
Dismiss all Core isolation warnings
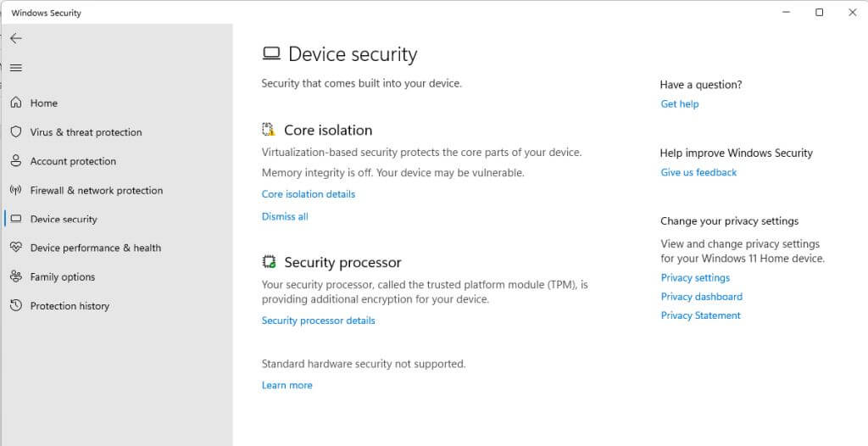click(x=285, y=216)
